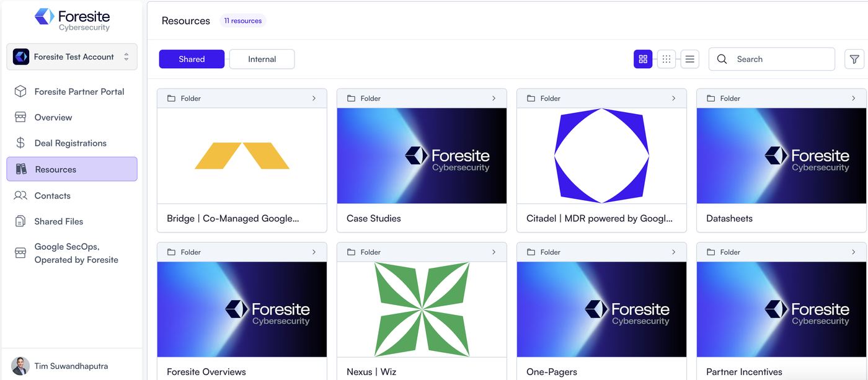Image resolution: width=868 pixels, height=380 pixels.
Task: Expand the Bridge folder chevron
Action: tap(314, 99)
